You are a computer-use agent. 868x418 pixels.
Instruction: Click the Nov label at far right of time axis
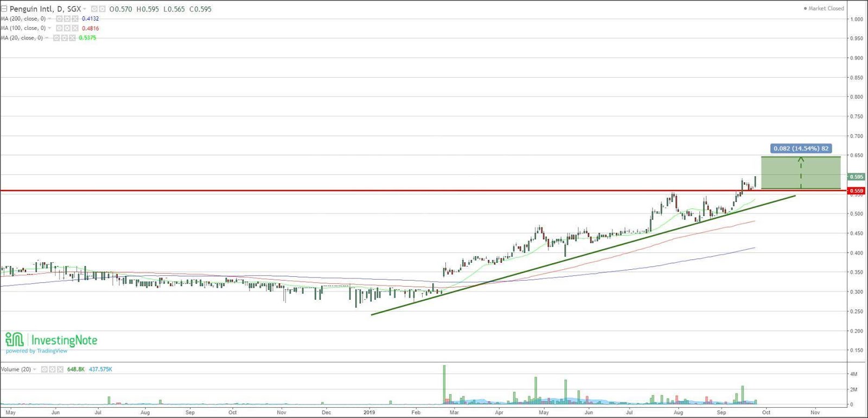click(x=815, y=413)
